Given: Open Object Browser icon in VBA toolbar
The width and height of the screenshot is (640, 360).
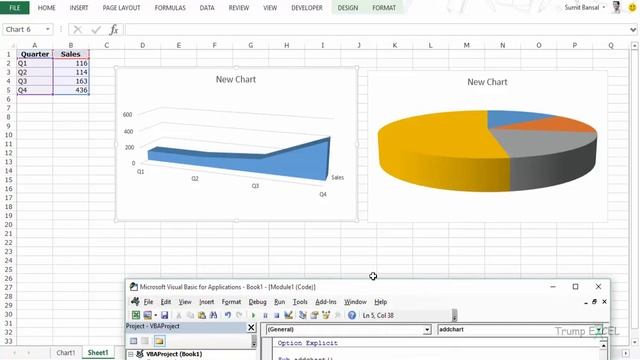Looking at the screenshot, I should pos(326,315).
